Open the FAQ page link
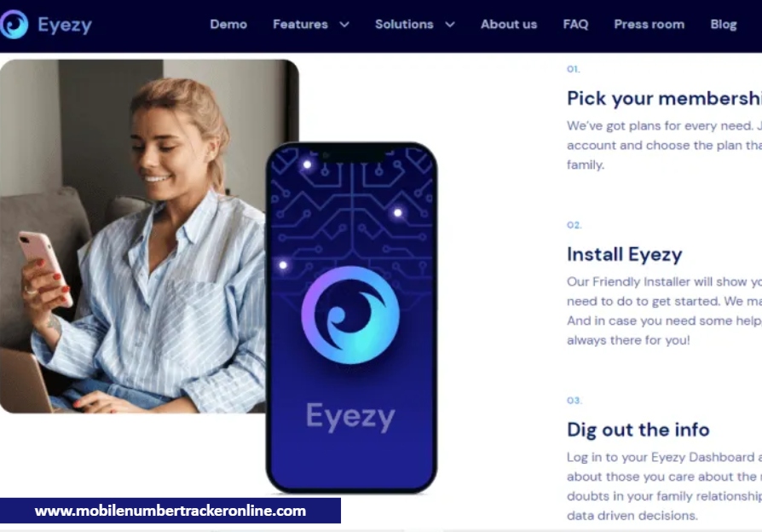This screenshot has width=762, height=532. pos(575,25)
